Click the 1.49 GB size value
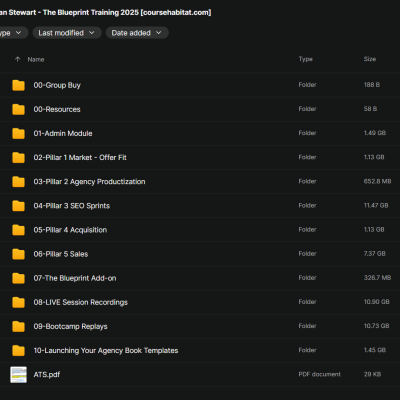 coord(375,133)
